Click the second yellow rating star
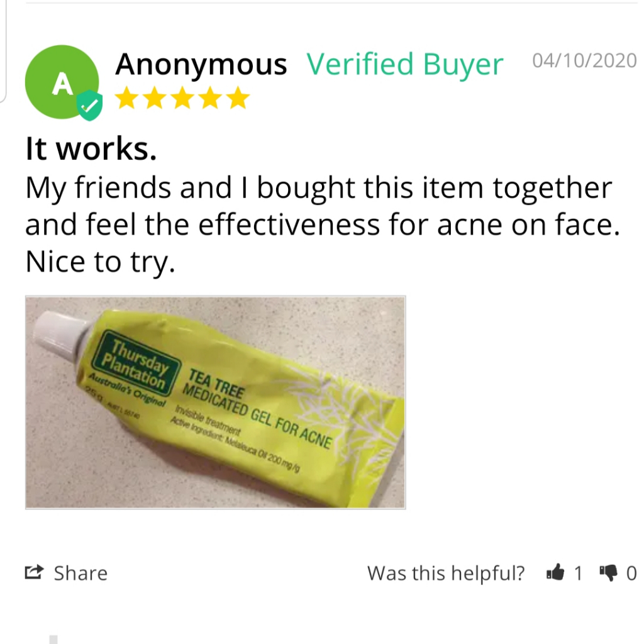 (155, 97)
